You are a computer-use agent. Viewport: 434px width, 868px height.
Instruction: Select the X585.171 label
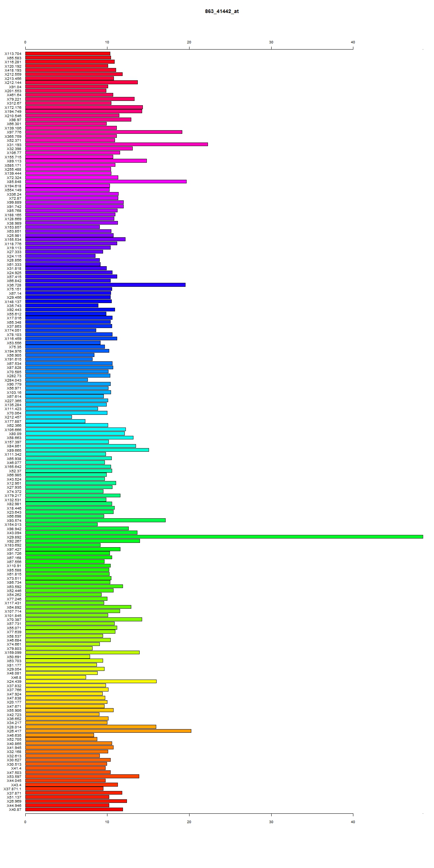point(13,165)
